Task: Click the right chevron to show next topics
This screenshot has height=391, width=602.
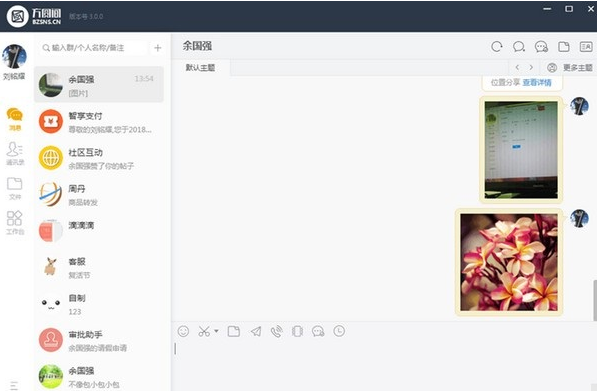Action: tap(531, 67)
